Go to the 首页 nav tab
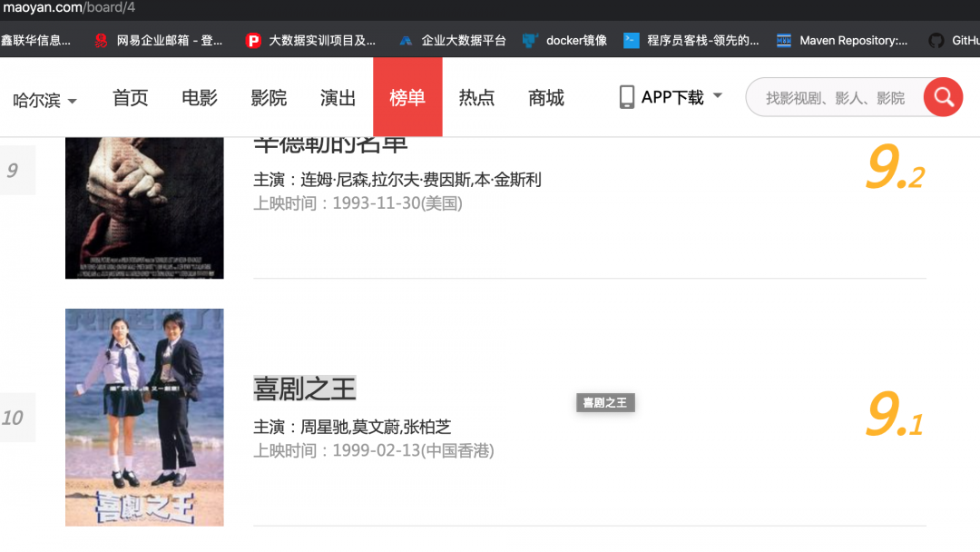Image resolution: width=980 pixels, height=552 pixels. pyautogui.click(x=130, y=97)
